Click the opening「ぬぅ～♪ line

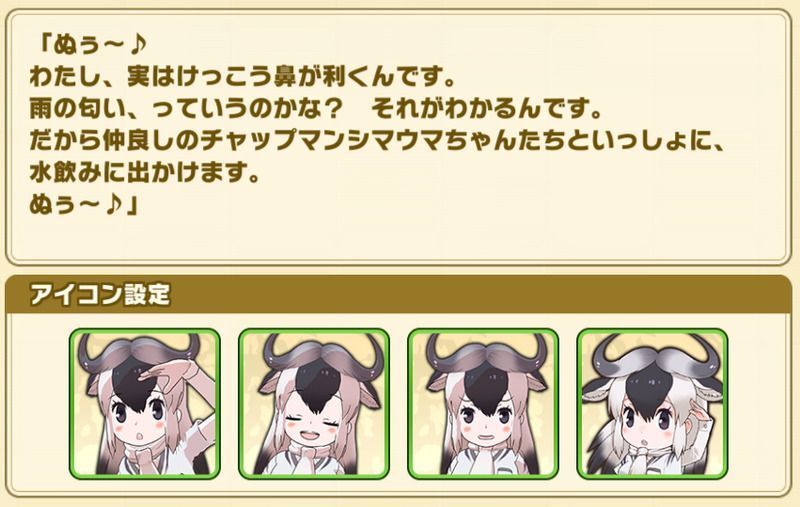coord(91,45)
